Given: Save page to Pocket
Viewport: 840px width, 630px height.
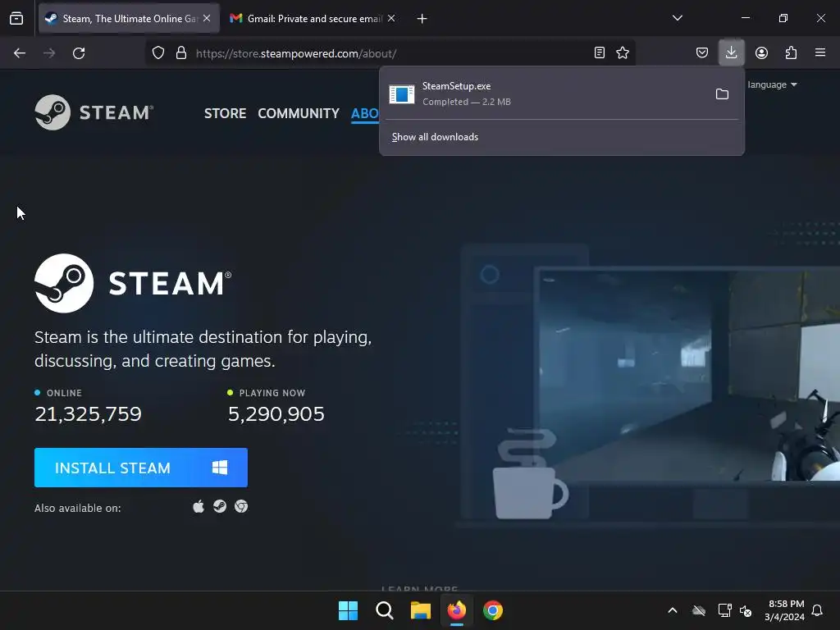Looking at the screenshot, I should tap(702, 53).
